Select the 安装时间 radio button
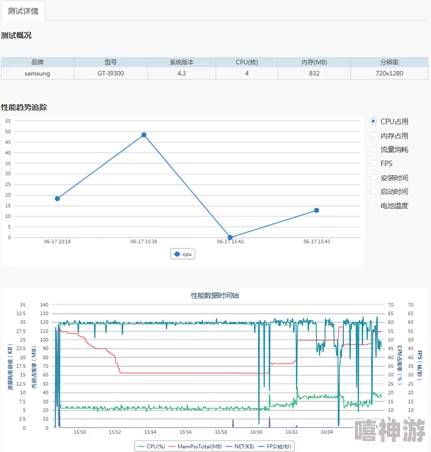This screenshot has height=452, width=431. click(x=373, y=178)
